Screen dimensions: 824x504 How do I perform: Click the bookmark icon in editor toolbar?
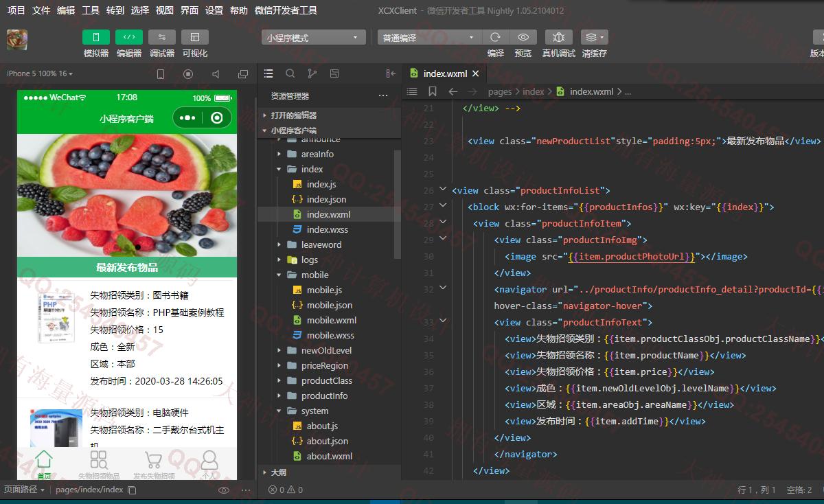(x=432, y=91)
